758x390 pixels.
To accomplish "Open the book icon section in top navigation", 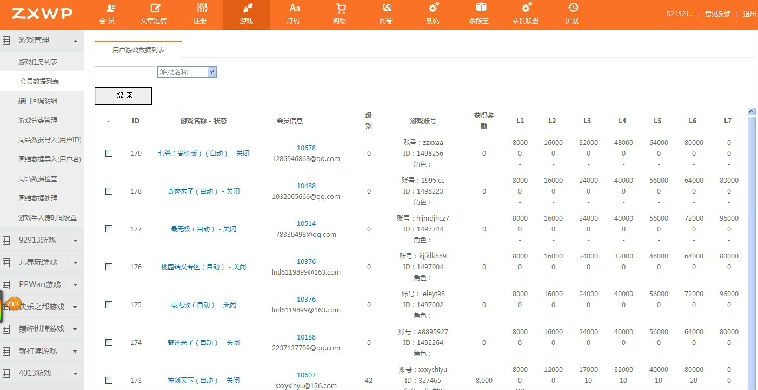I will coord(480,14).
